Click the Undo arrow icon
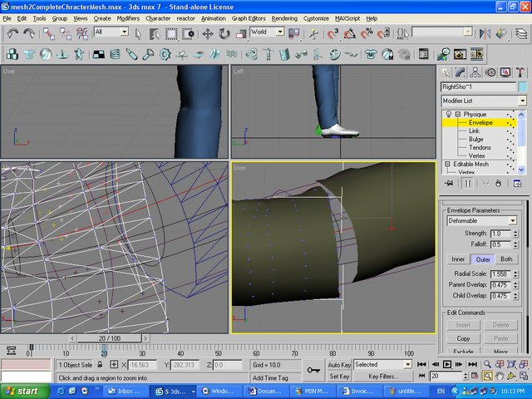This screenshot has height=399, width=532. pos(12,33)
